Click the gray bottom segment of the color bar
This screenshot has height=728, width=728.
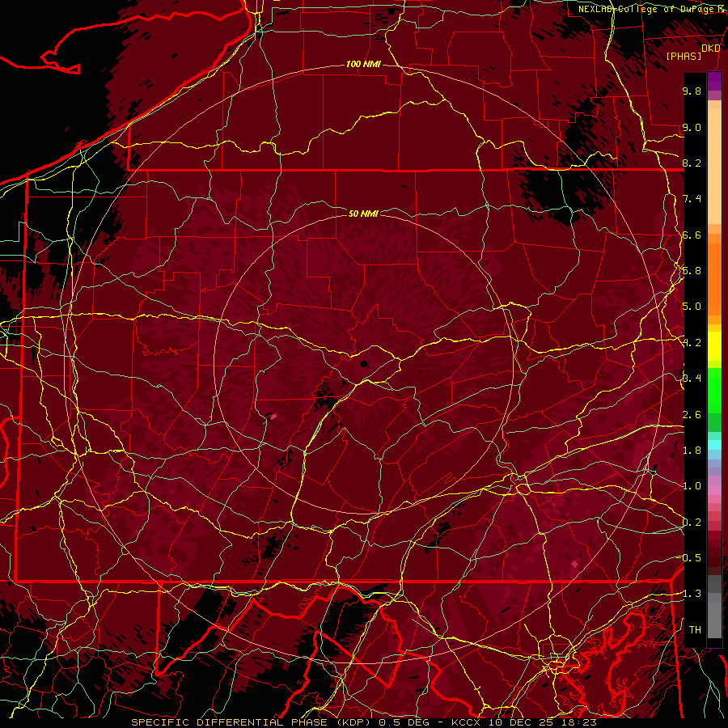click(714, 617)
